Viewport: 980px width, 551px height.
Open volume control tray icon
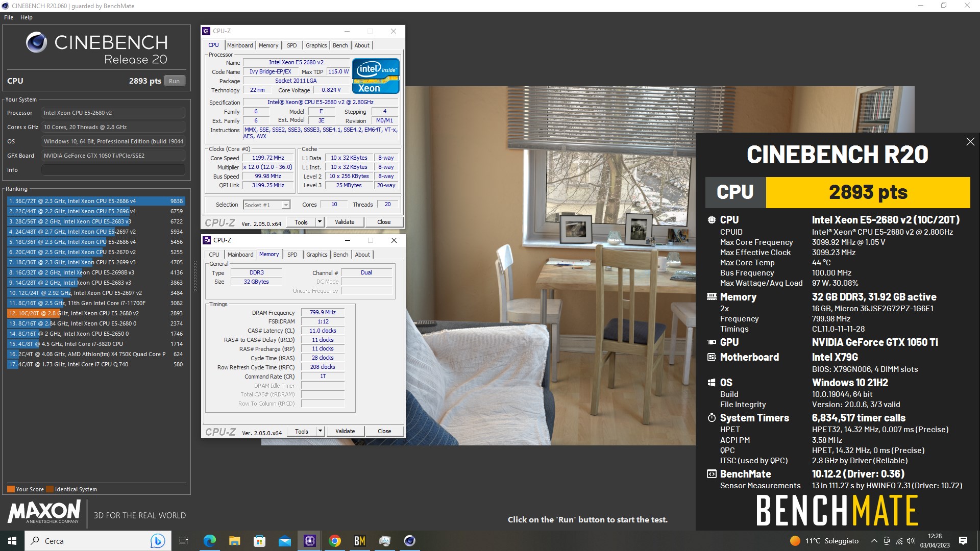[x=911, y=541]
